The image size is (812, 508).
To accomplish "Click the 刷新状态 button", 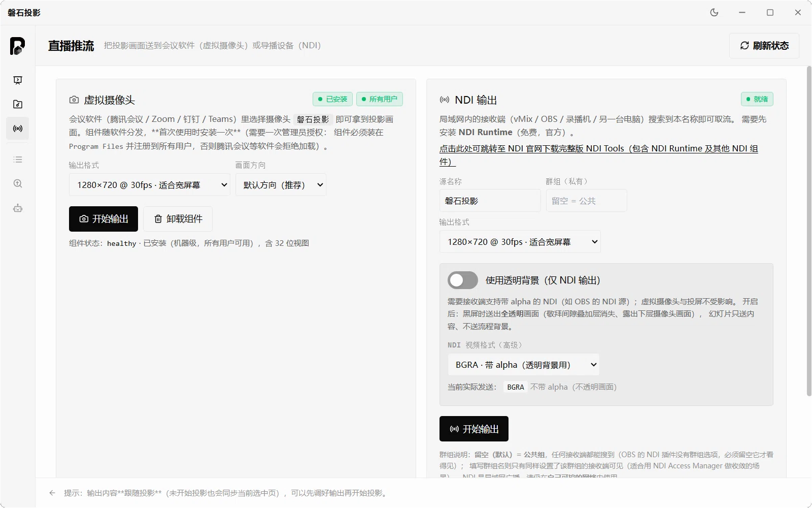I will pyautogui.click(x=764, y=46).
